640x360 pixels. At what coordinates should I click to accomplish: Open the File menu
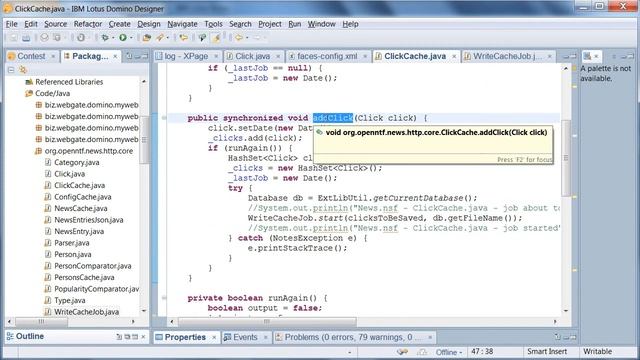click(x=11, y=24)
